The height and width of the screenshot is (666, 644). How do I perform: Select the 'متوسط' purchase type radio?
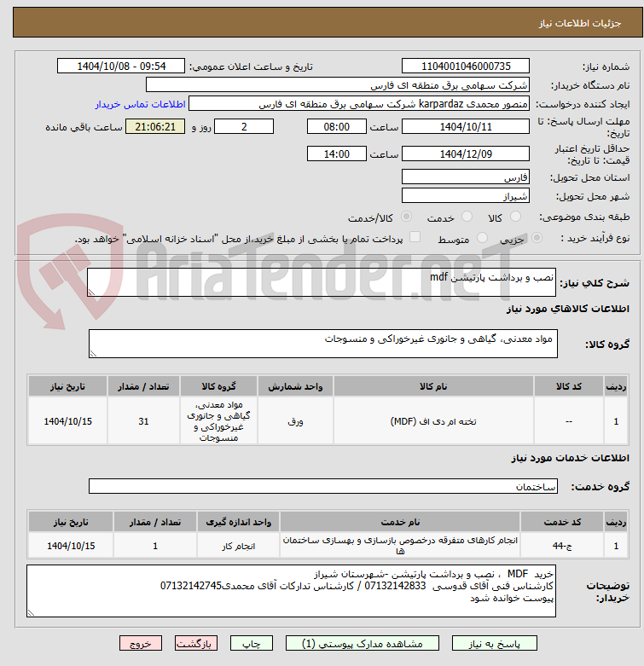[482, 238]
